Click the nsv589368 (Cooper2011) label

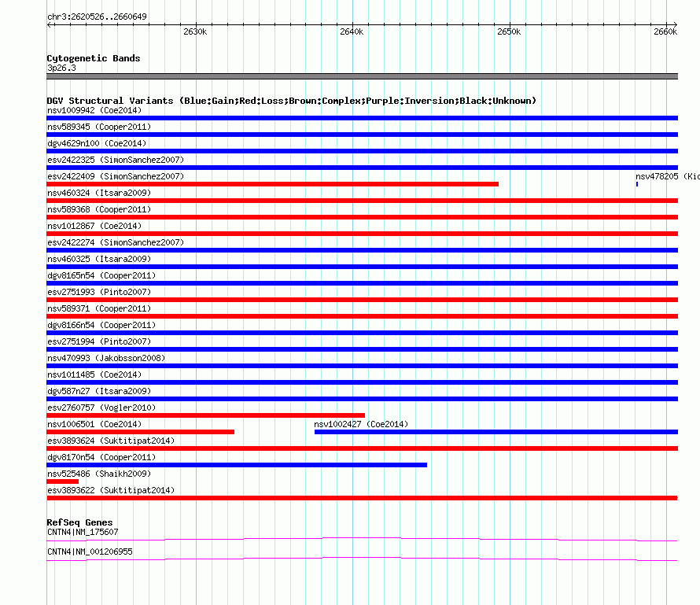(x=99, y=209)
